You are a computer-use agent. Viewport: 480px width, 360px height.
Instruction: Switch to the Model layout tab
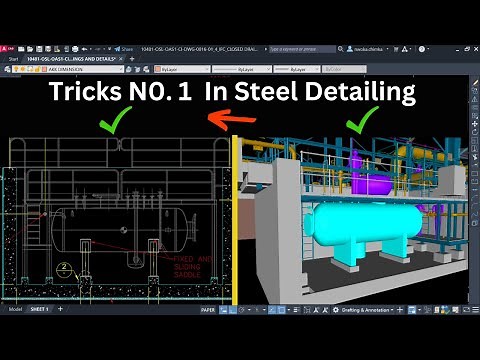15,309
